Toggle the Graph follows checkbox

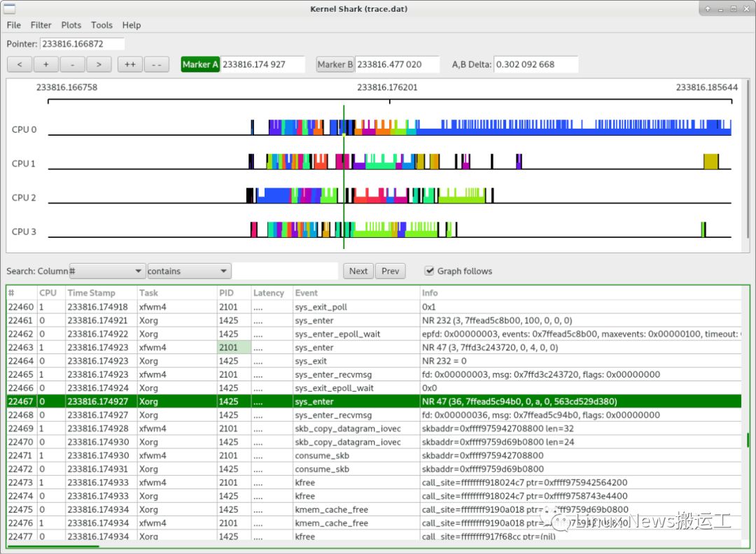click(x=429, y=271)
